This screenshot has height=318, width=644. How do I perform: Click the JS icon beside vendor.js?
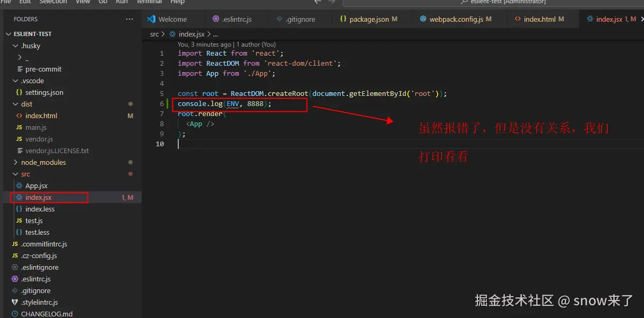point(19,139)
